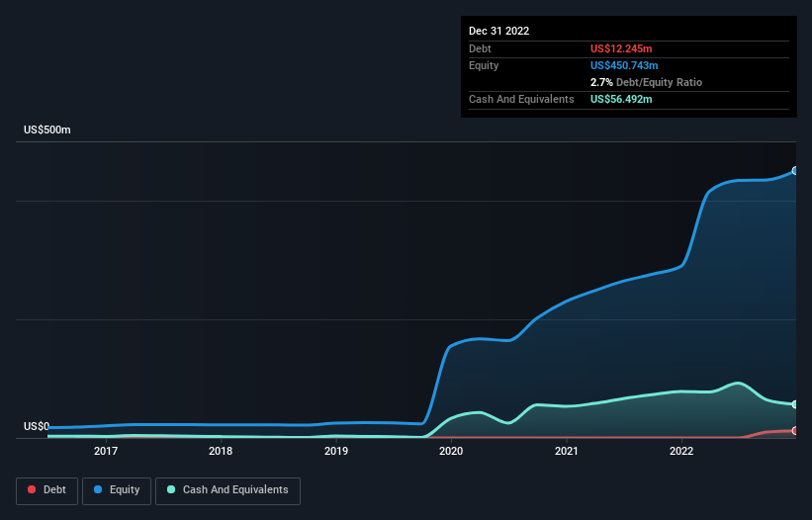The height and width of the screenshot is (520, 812).
Task: Click the tooltip Debt row label
Action: coord(480,48)
